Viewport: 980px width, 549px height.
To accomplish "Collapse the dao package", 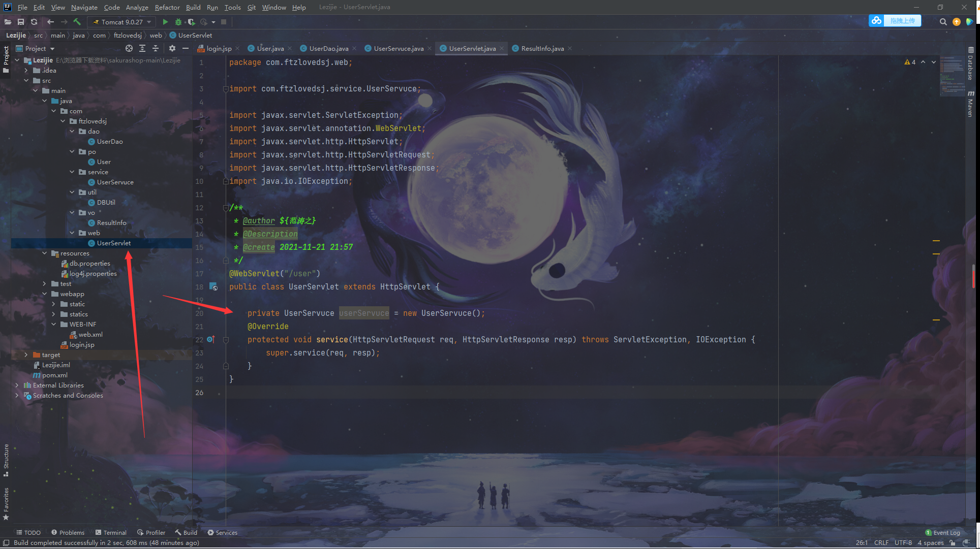I will click(x=72, y=131).
